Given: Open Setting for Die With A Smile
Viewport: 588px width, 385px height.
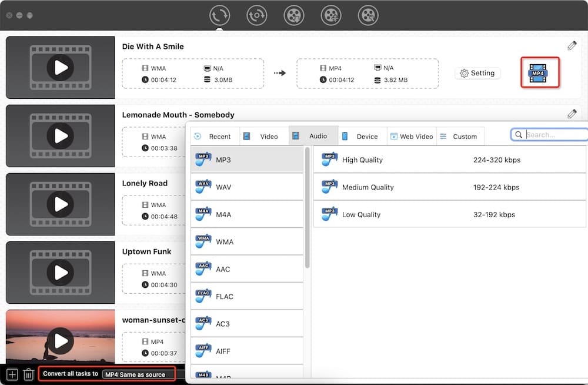Looking at the screenshot, I should pos(477,73).
